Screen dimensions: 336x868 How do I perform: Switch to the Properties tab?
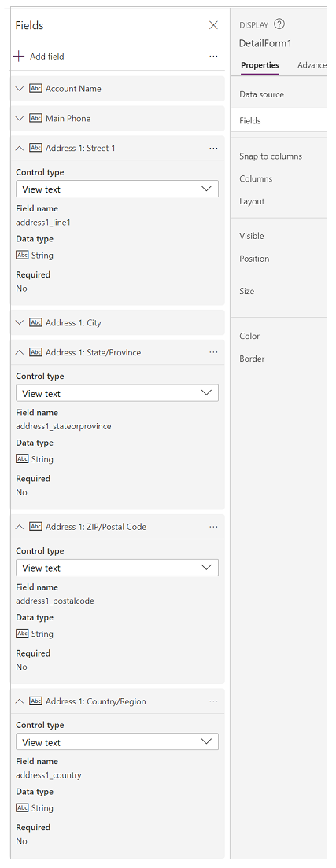[x=260, y=65]
